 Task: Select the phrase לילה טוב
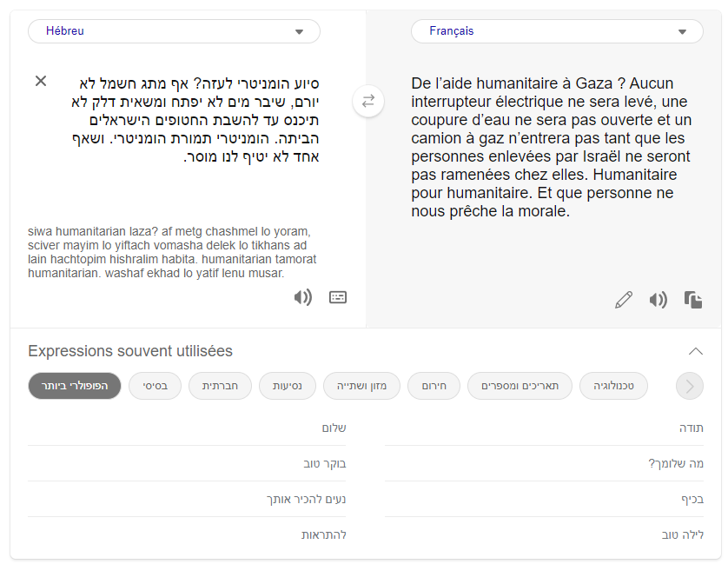(682, 534)
